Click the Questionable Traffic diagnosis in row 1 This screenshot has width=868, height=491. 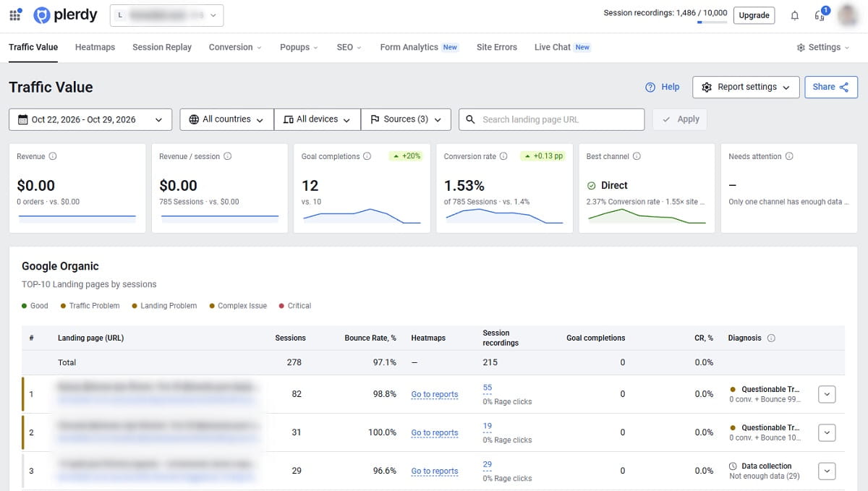tap(765, 394)
